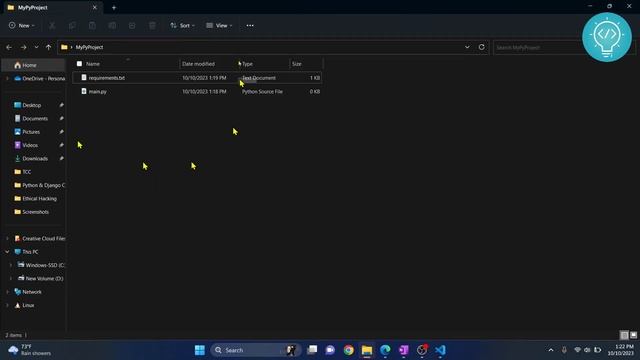This screenshot has width=640, height=360.
Task: Open the See more ellipsis menu
Action: click(250, 25)
